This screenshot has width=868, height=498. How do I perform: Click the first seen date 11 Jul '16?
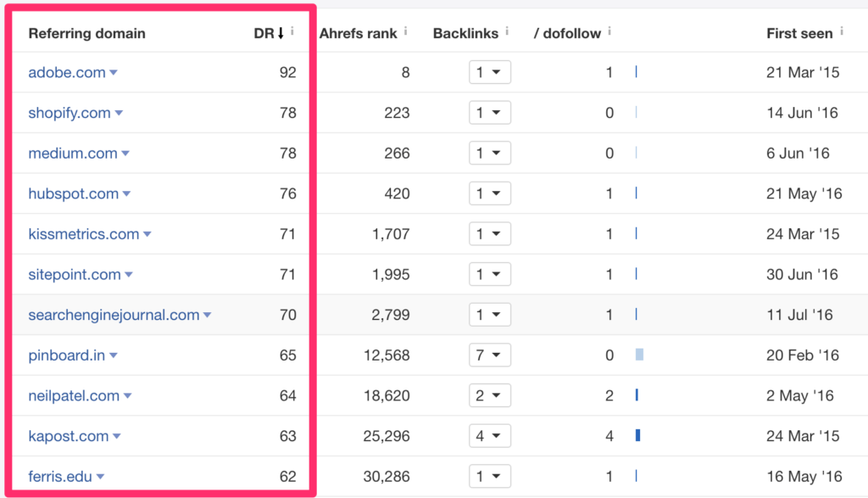point(799,316)
